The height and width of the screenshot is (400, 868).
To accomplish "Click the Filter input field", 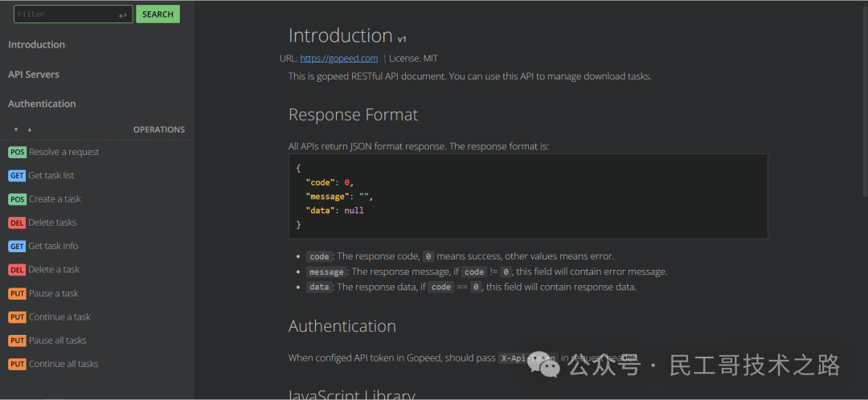I will (x=73, y=14).
